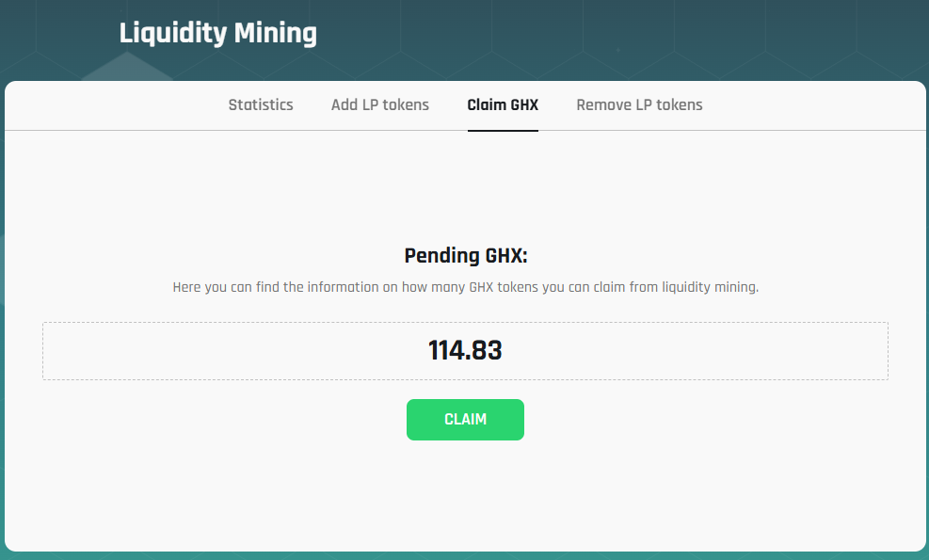Click the green CLAIM button
Image resolution: width=929 pixels, height=560 pixels.
point(465,420)
